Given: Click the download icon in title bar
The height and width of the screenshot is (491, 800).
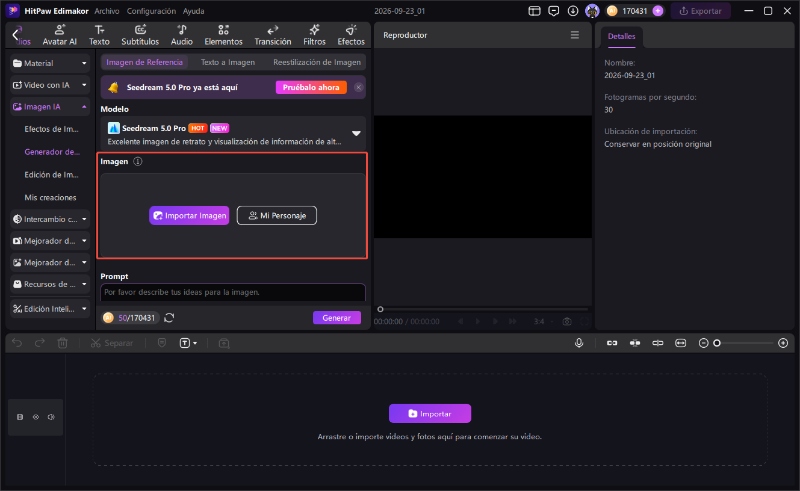Looking at the screenshot, I should (572, 11).
